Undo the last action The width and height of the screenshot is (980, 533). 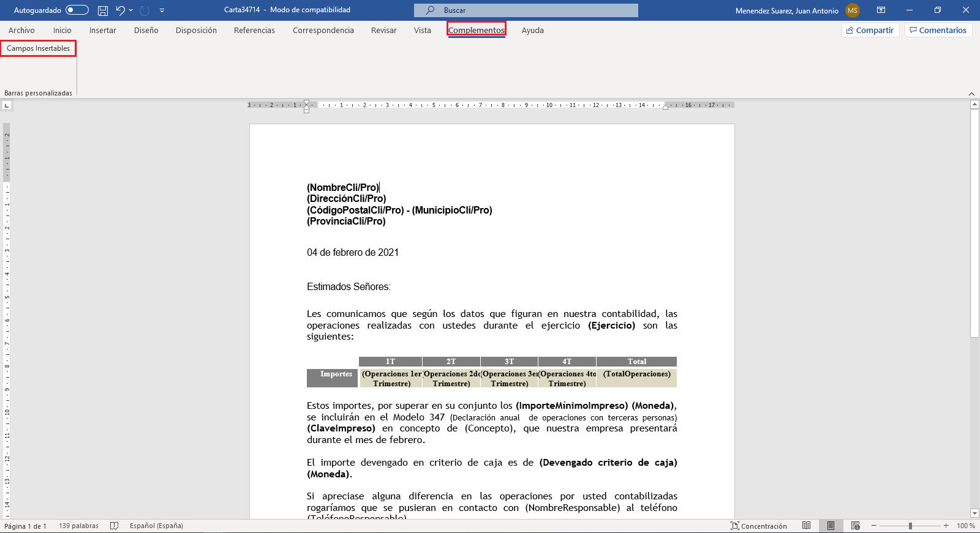tap(120, 10)
